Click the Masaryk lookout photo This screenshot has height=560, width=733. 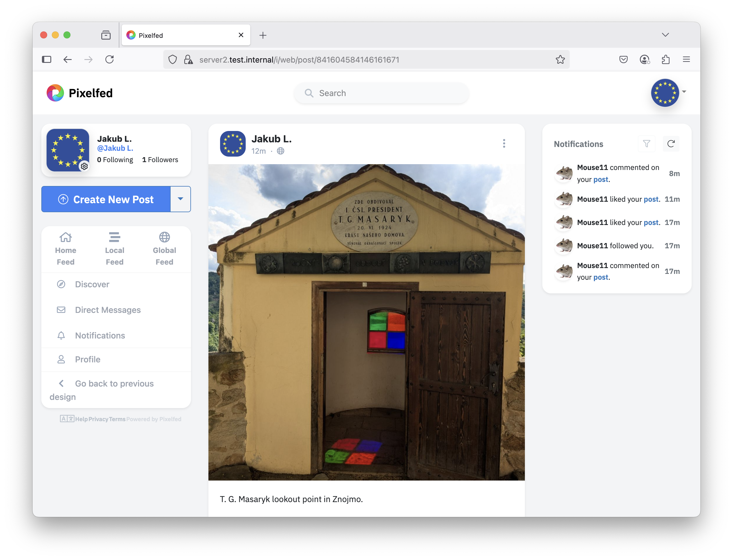(366, 322)
